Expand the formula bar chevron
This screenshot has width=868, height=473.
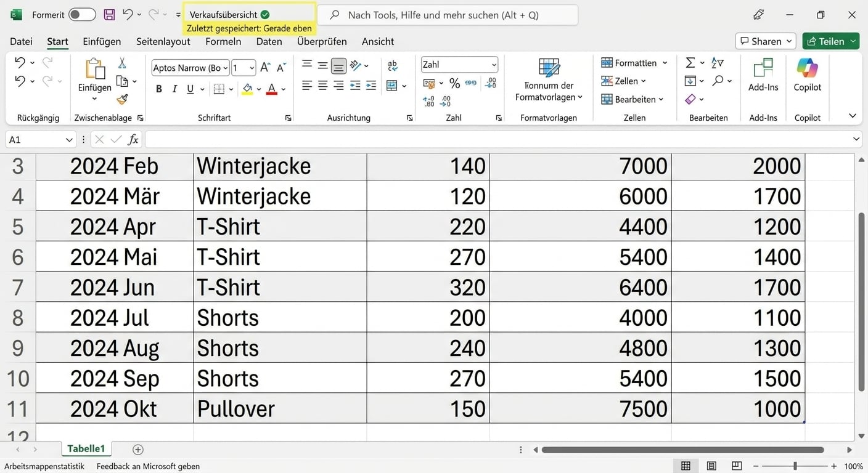pos(856,139)
